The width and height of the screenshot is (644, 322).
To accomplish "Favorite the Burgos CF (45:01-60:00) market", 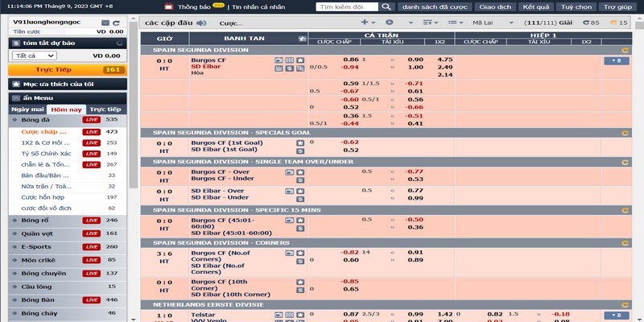I will click(x=300, y=220).
